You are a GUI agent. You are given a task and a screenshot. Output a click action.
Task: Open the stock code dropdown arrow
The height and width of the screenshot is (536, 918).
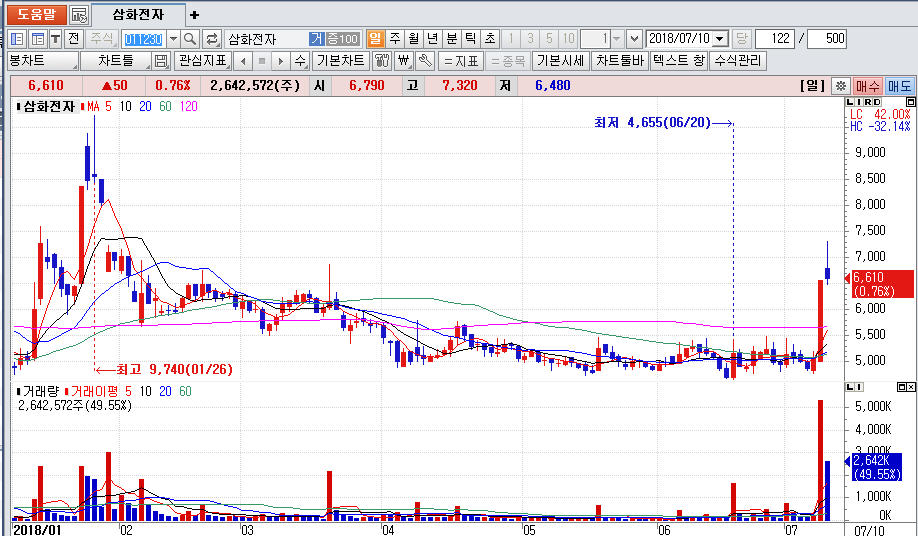(172, 39)
